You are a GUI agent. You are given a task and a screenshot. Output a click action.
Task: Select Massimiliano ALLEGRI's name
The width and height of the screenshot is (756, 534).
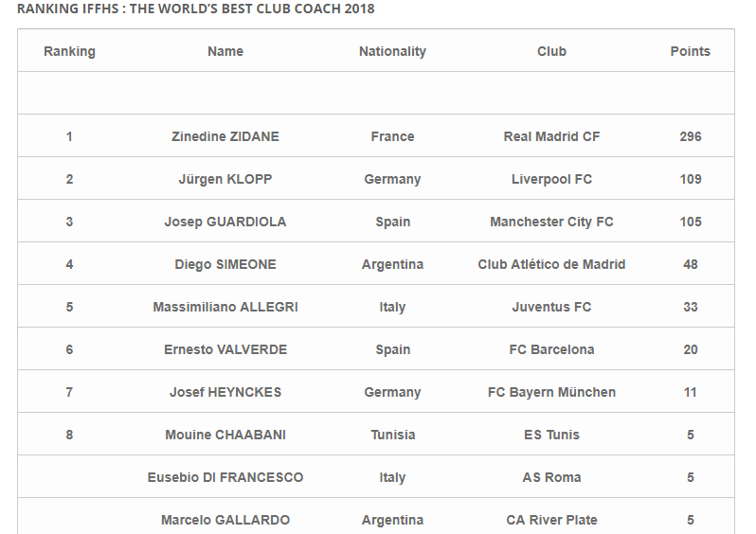(x=225, y=307)
